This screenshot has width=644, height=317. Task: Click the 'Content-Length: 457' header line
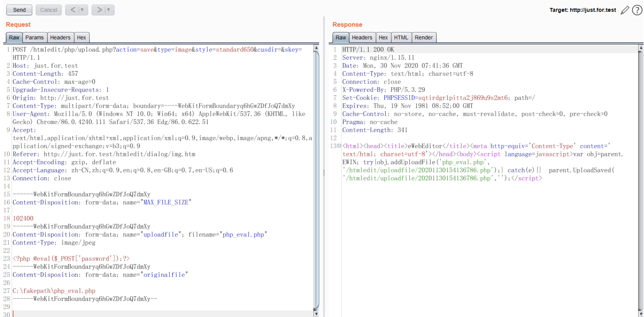45,74
